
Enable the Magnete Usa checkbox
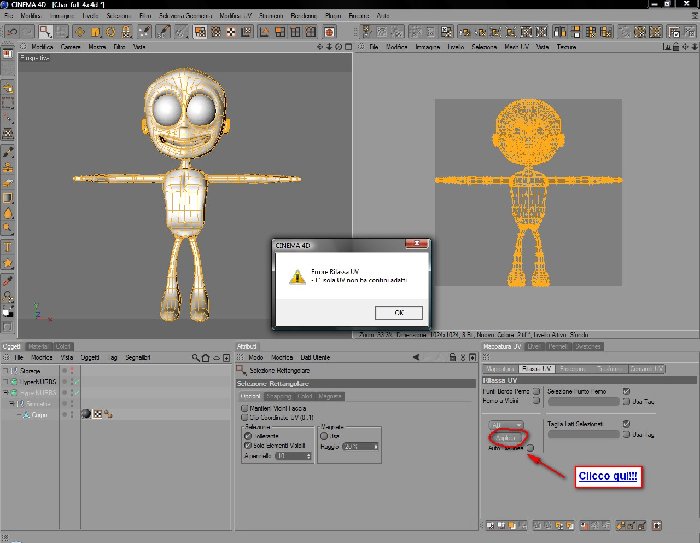pyautogui.click(x=324, y=436)
